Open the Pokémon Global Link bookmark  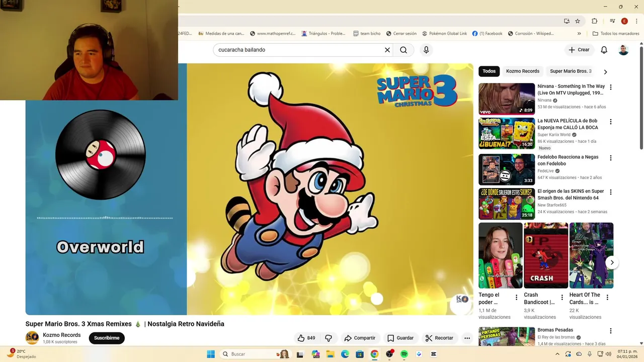pos(444,34)
